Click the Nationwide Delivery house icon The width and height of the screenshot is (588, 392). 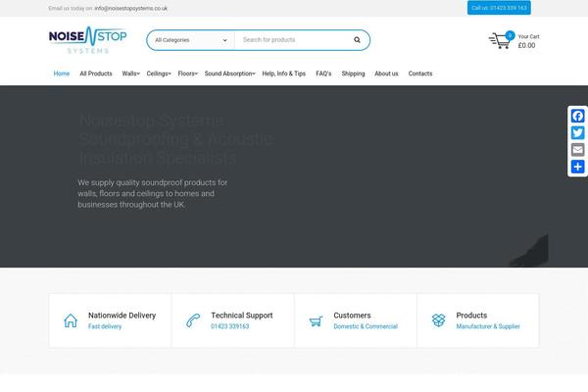coord(71,320)
